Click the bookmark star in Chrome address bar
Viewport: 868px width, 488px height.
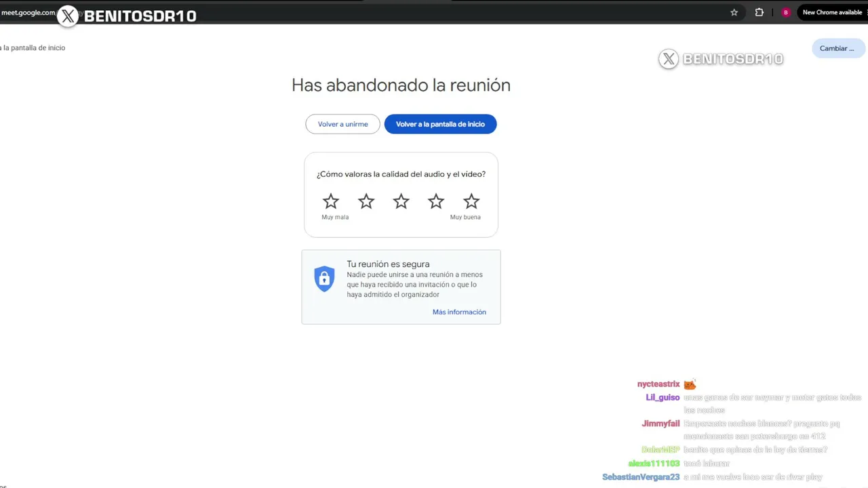click(734, 12)
